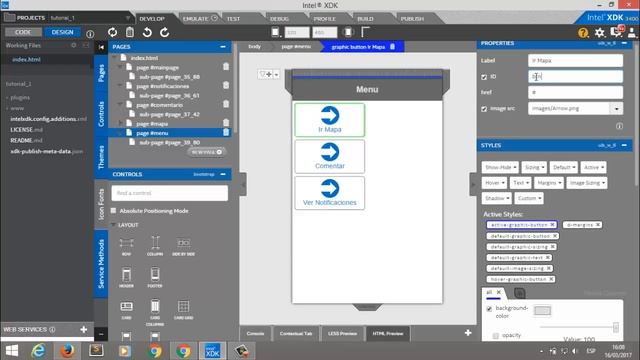This screenshot has height=360, width=640.
Task: Click the device portrait icon in toolbar
Action: [x=276, y=32]
